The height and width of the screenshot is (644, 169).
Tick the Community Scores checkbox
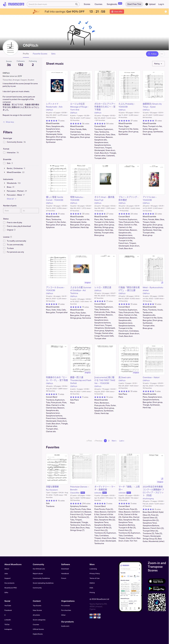[4, 142]
